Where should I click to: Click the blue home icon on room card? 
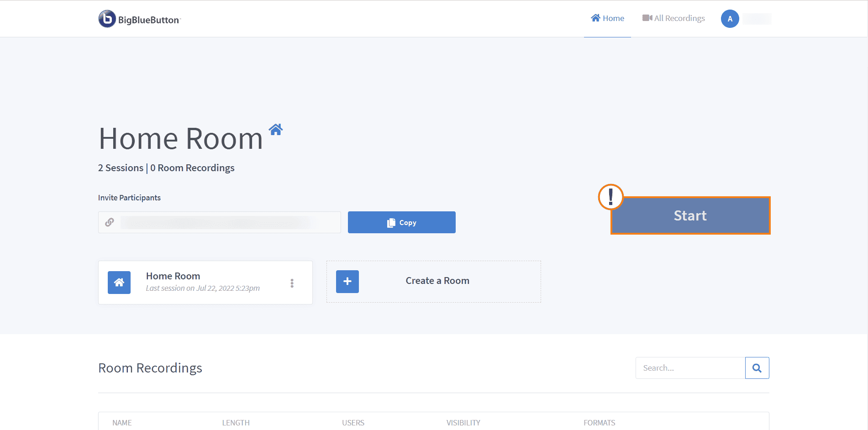coord(119,283)
